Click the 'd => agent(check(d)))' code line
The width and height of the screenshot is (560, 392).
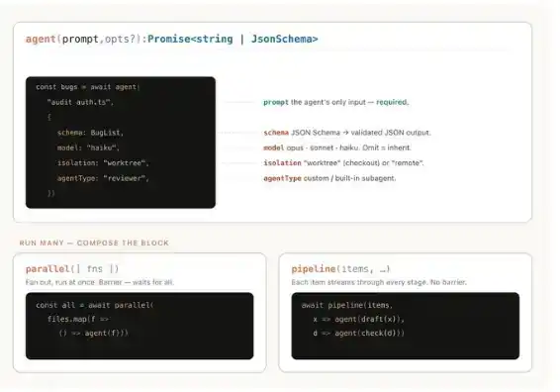pos(358,333)
